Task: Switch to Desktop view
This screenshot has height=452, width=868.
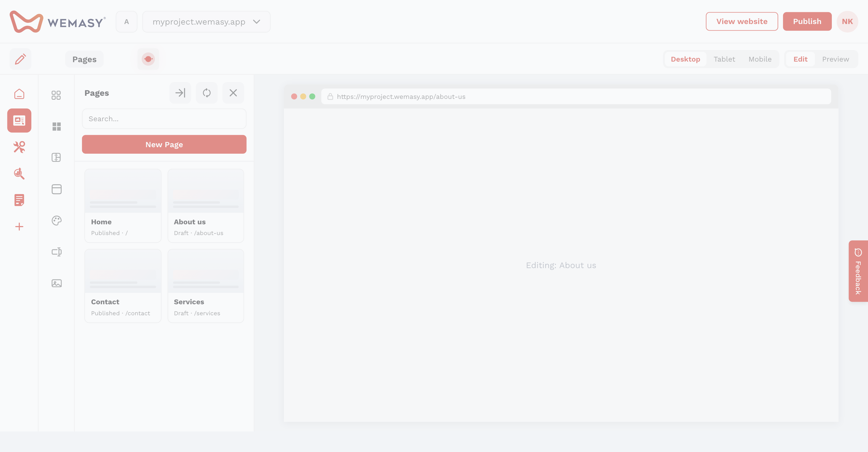Action: 685,59
